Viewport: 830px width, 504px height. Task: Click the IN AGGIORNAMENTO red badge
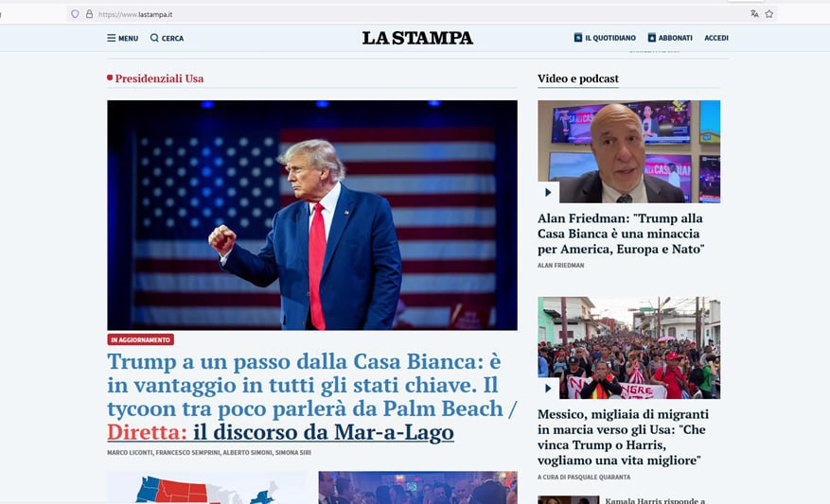coord(140,340)
